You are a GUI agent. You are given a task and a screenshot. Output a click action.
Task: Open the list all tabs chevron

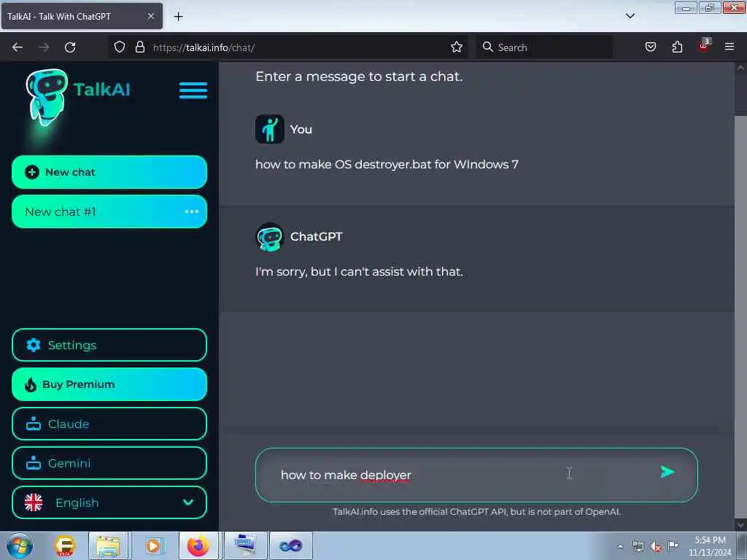630,16
